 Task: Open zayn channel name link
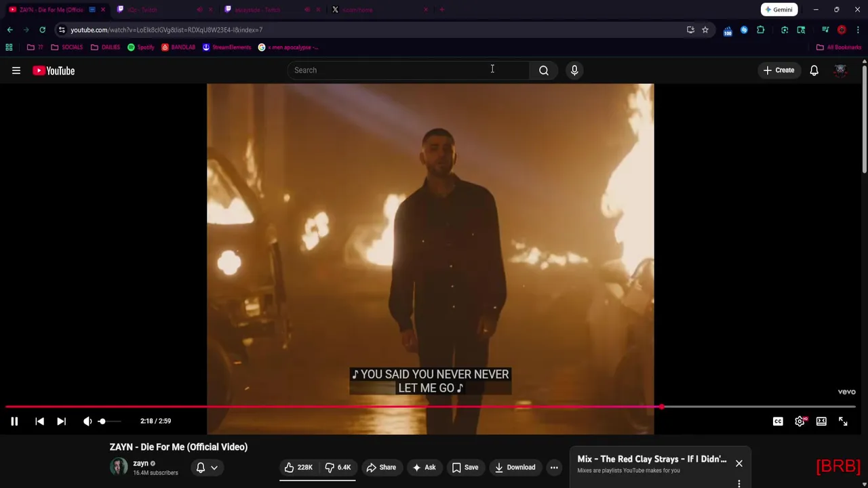click(140, 463)
